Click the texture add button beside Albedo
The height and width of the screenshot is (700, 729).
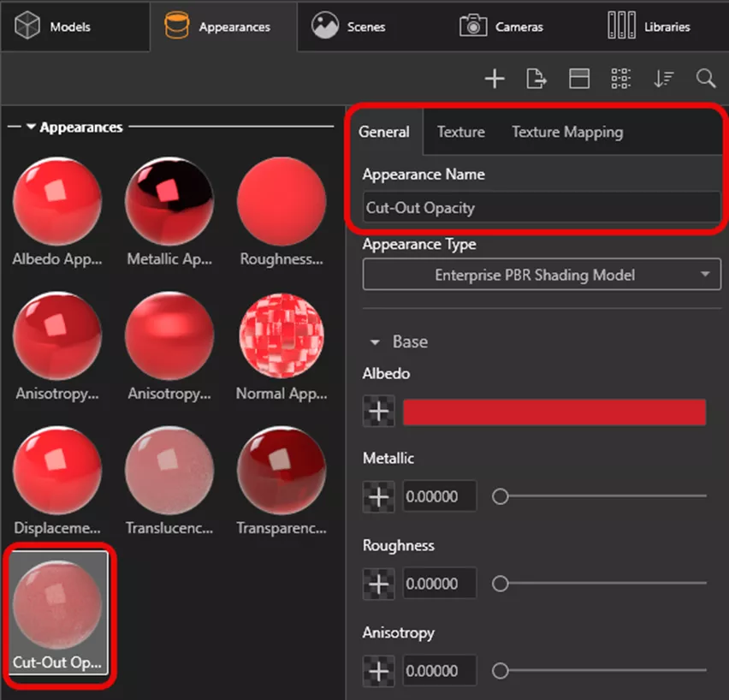(378, 412)
